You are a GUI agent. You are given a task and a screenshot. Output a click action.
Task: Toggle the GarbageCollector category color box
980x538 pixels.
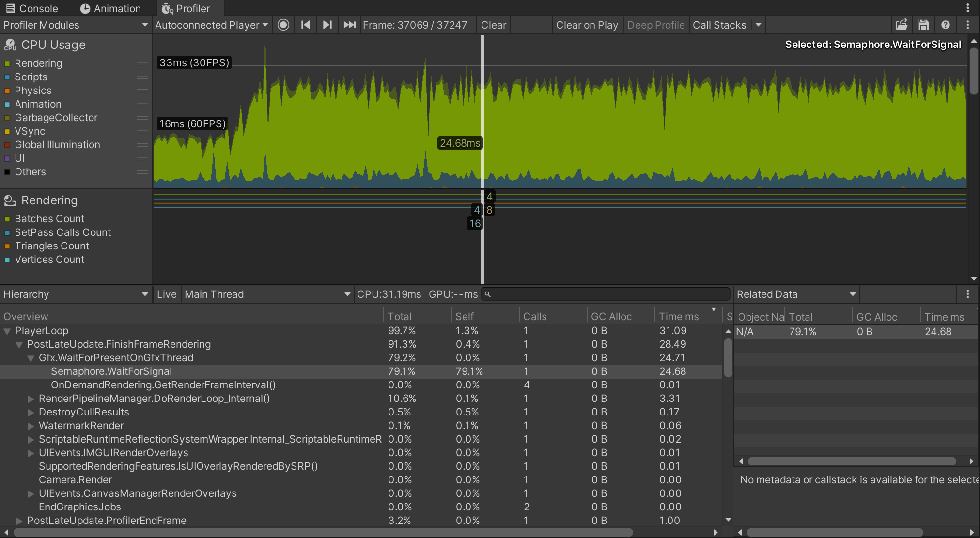(7, 118)
